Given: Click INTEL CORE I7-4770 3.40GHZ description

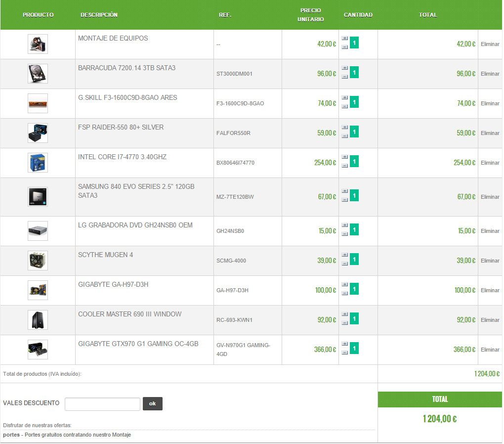Looking at the screenshot, I should 122,157.
